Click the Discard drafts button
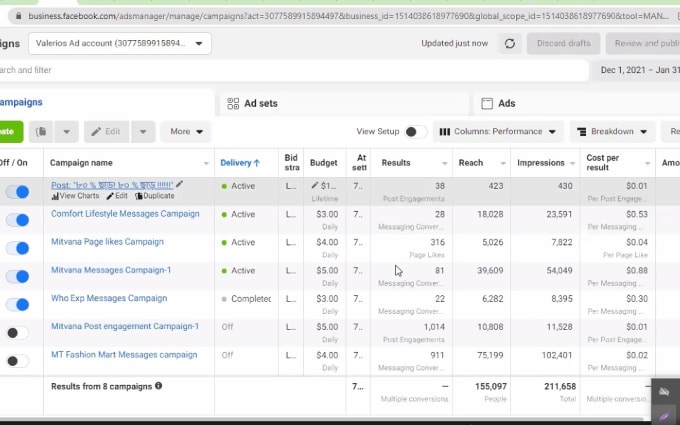 tap(563, 43)
